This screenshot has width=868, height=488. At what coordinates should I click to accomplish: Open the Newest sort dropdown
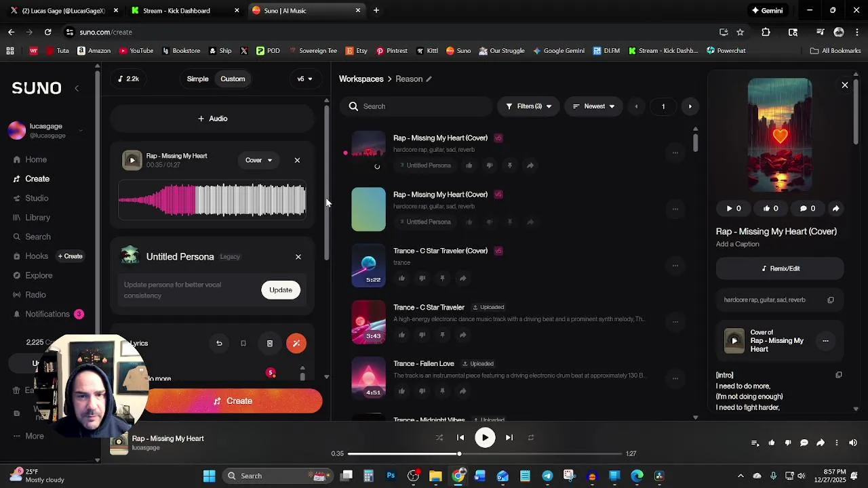click(593, 106)
